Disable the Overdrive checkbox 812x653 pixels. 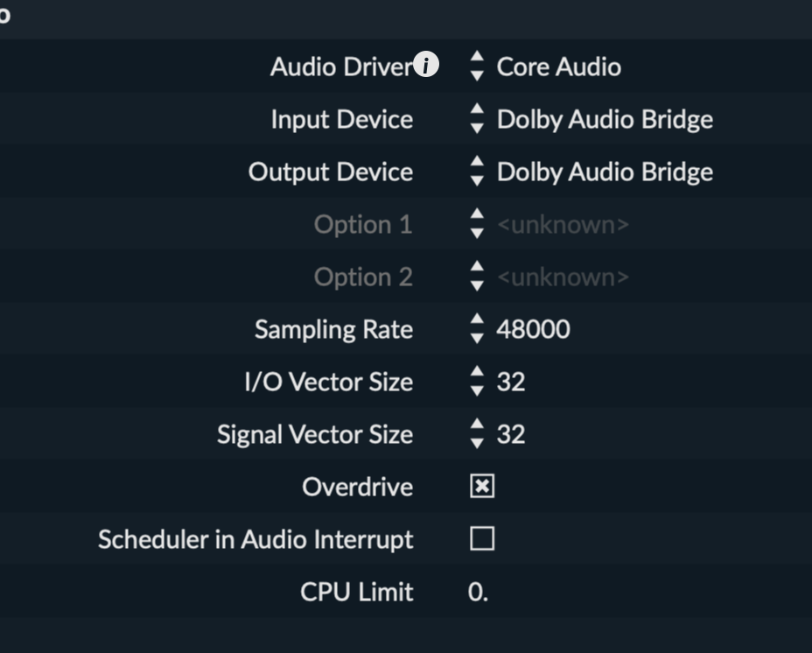click(482, 486)
